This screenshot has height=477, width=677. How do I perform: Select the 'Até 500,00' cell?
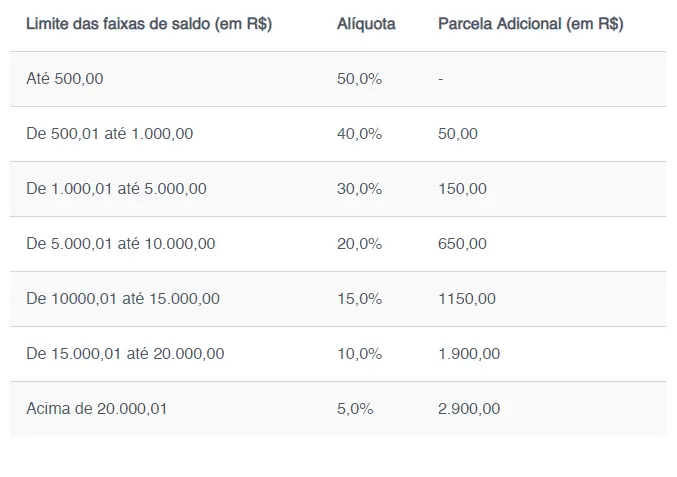pos(64,79)
